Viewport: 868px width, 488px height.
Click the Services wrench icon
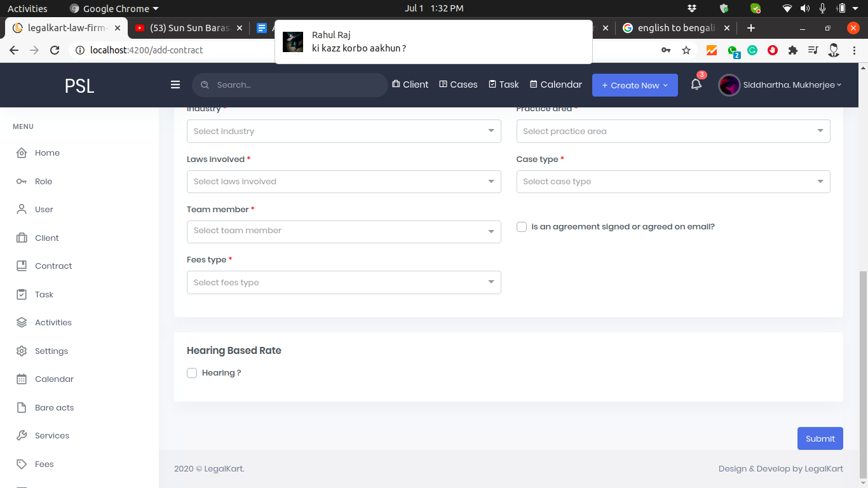tap(22, 436)
